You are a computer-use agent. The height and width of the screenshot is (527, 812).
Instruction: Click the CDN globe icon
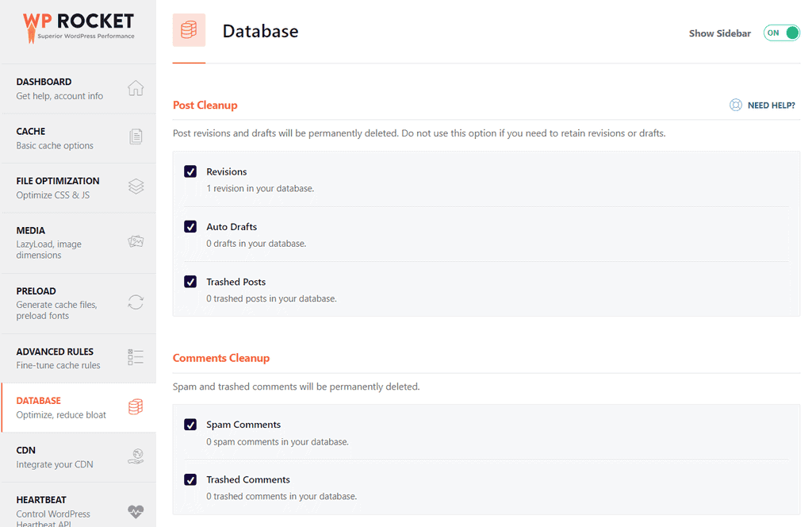(x=136, y=456)
